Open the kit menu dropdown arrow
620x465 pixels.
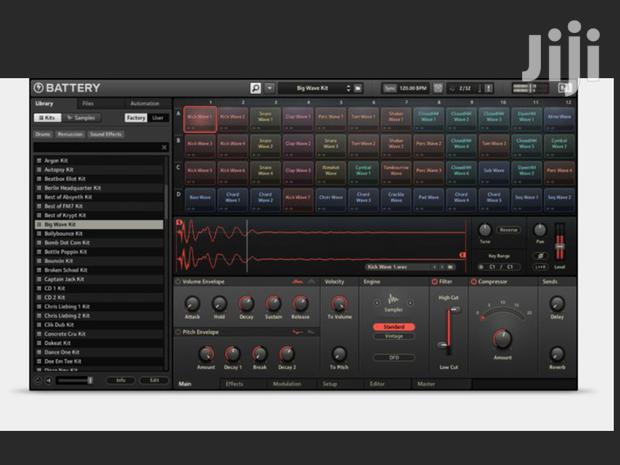(x=270, y=88)
